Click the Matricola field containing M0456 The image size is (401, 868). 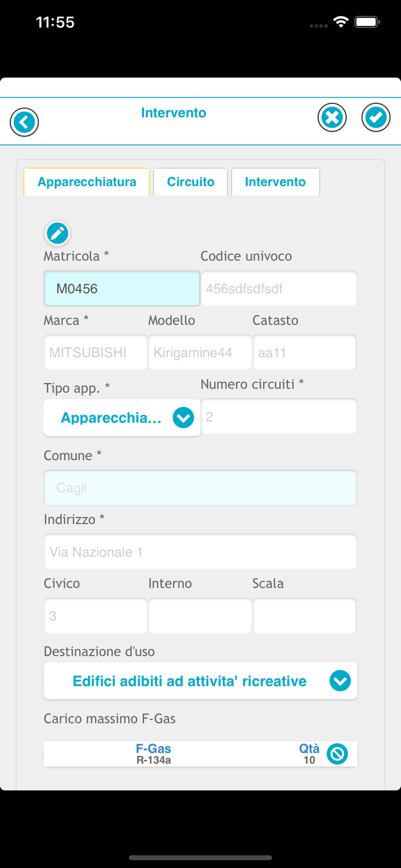122,288
